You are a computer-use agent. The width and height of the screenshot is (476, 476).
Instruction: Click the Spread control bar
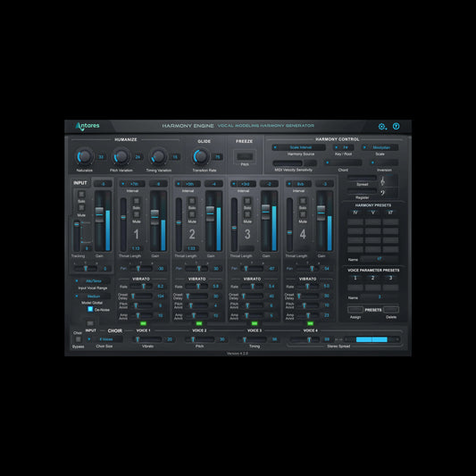[x=363, y=178]
